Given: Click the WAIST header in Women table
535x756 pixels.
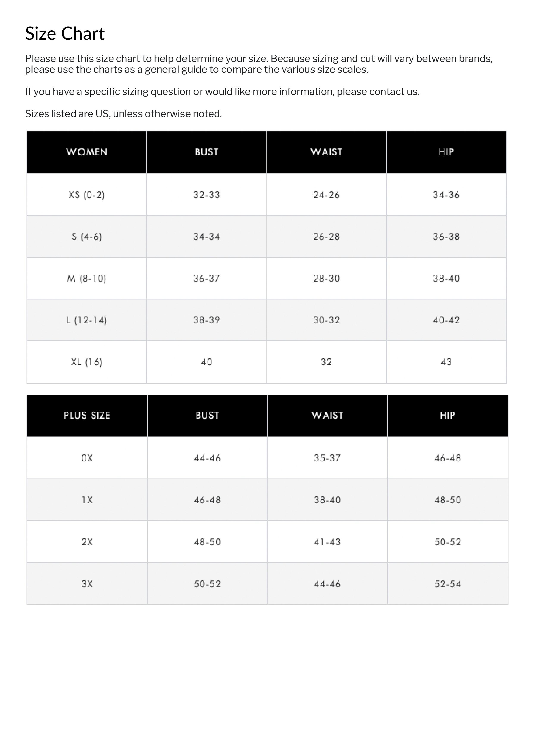Looking at the screenshot, I should click(326, 152).
